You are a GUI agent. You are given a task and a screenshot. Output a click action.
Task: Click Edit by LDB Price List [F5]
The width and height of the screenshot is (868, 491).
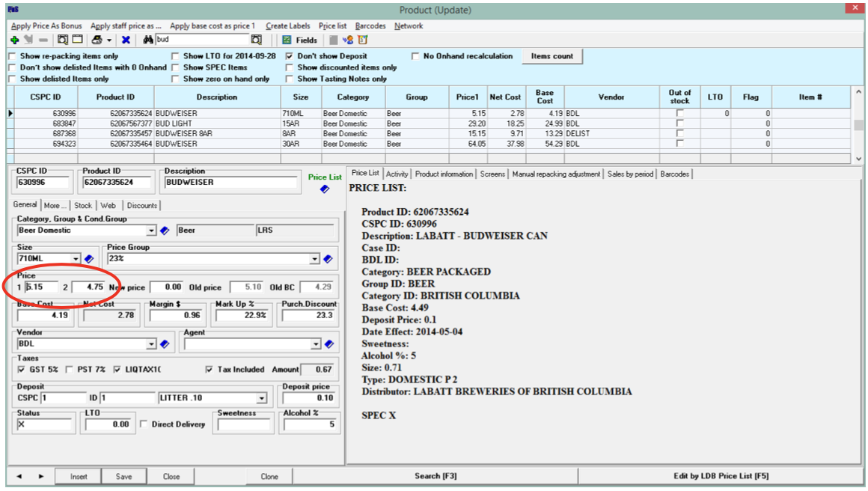[721, 476]
